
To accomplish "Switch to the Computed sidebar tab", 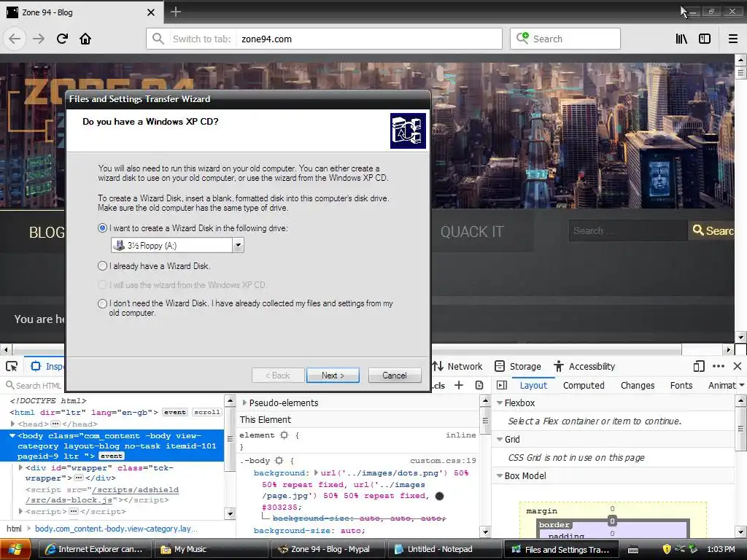I will tap(584, 385).
